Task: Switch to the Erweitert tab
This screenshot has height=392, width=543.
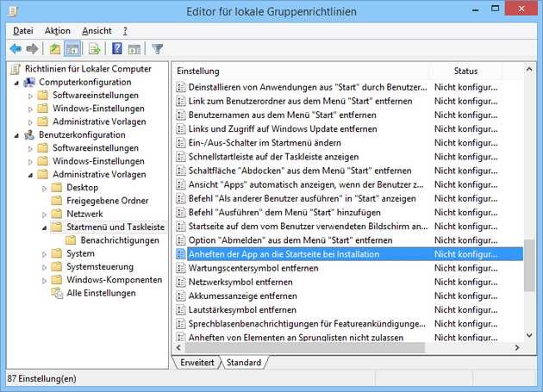Action: (197, 363)
